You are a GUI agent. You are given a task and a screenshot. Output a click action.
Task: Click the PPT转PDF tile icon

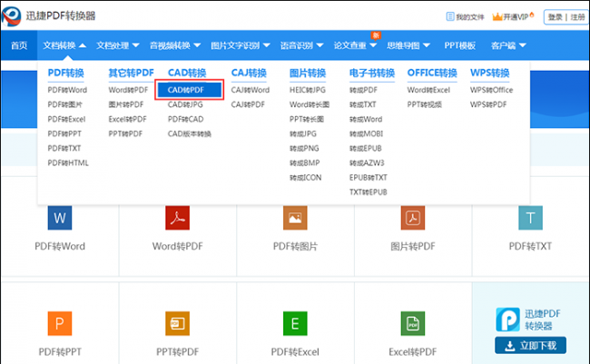pos(177,323)
